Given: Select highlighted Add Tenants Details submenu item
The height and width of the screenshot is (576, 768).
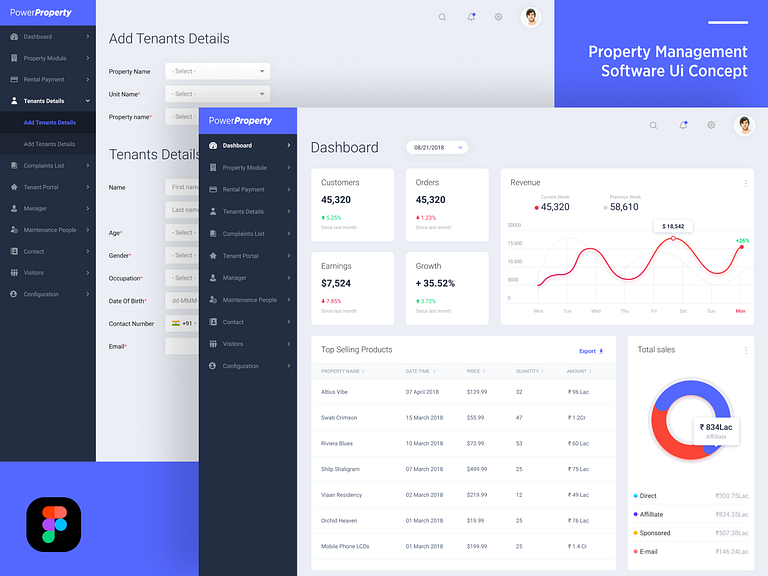Looking at the screenshot, I should click(48, 122).
